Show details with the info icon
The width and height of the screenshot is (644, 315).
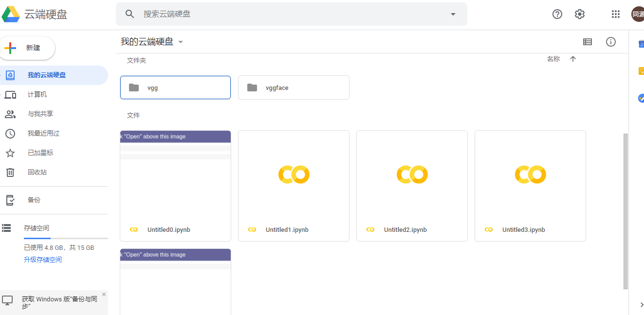611,42
